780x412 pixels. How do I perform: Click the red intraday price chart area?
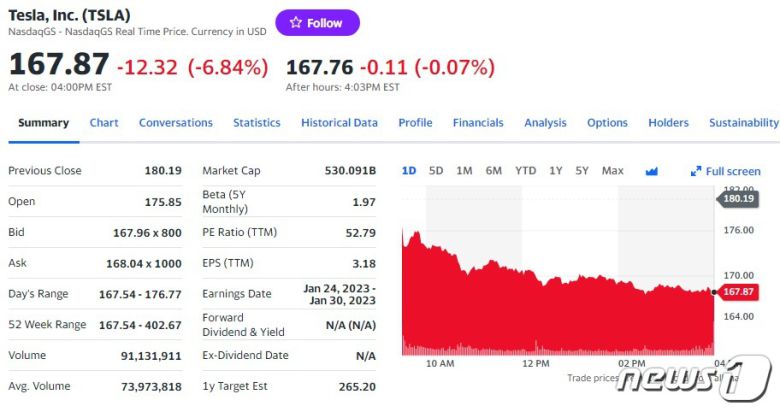(x=560, y=310)
